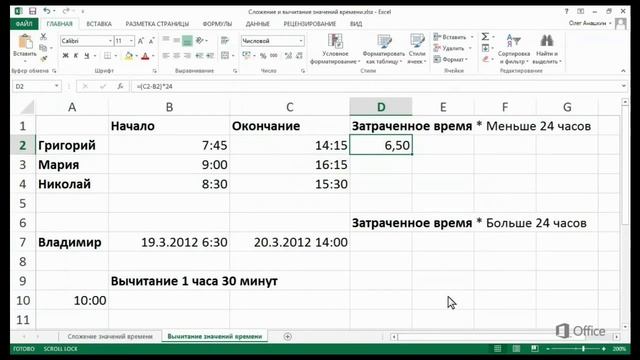This screenshot has width=640, height=360.
Task: Switch to РАЗМЕТКА СТРАНИЦЫ tab
Action: 157,24
